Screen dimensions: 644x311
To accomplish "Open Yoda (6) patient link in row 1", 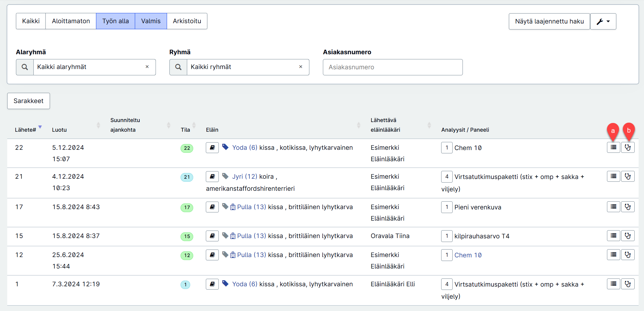I will 245,284.
